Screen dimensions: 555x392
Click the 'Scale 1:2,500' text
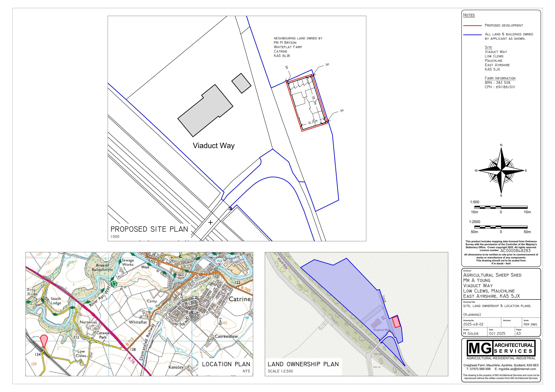click(x=280, y=371)
